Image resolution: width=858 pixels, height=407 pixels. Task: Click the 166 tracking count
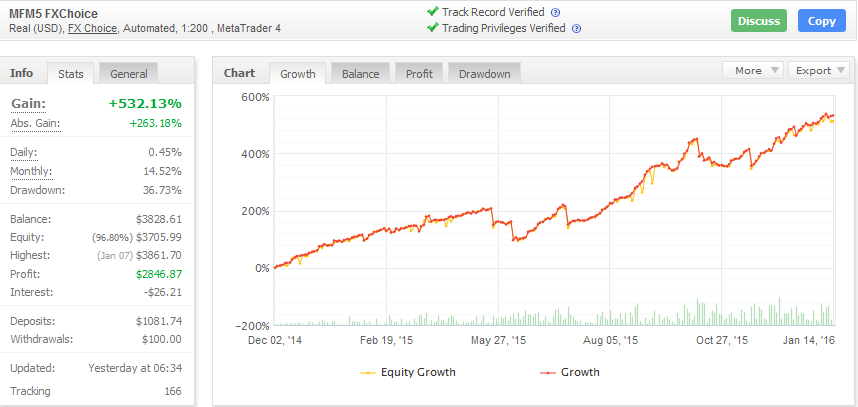[173, 391]
